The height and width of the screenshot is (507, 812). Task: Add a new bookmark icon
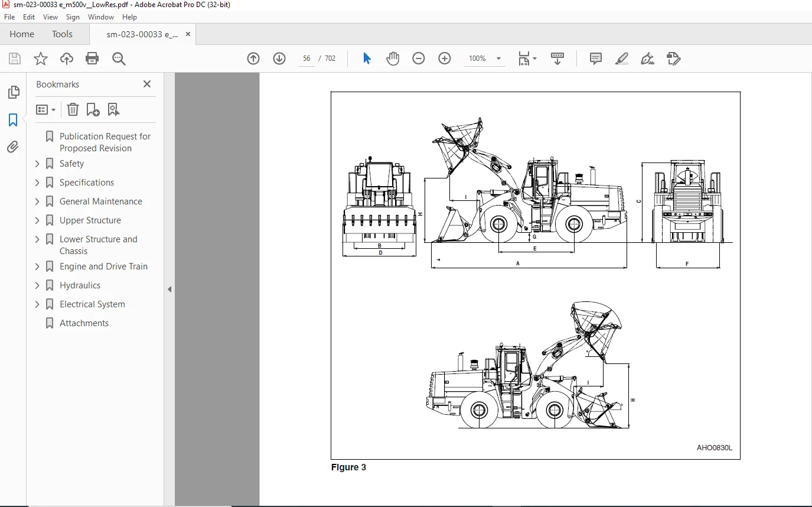tap(93, 109)
